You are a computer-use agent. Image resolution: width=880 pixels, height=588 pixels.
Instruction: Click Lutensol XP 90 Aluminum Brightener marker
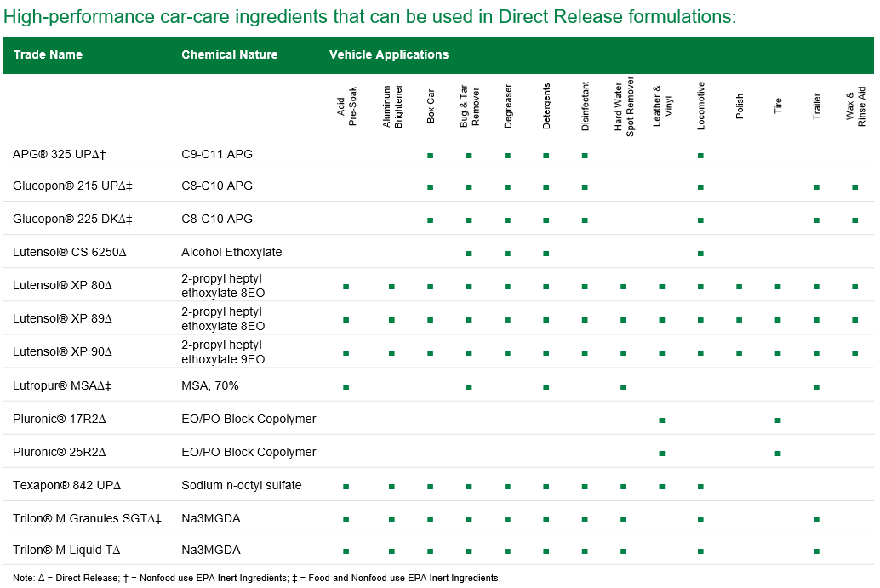point(391,353)
